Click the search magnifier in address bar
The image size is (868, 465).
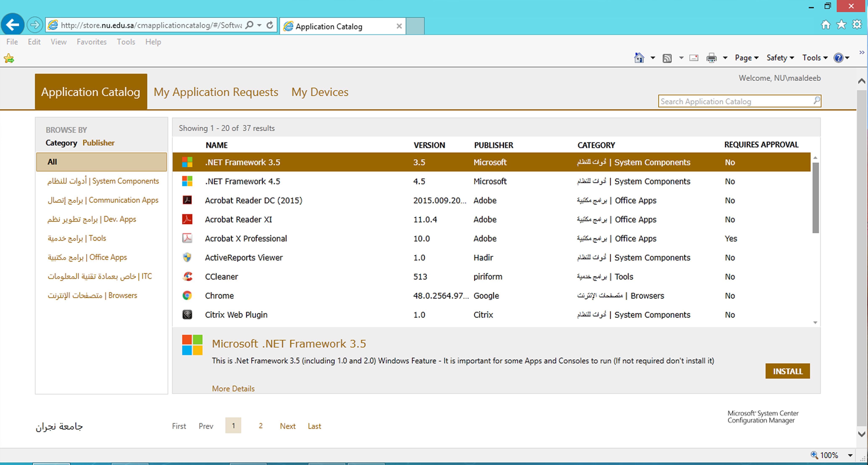tap(249, 25)
